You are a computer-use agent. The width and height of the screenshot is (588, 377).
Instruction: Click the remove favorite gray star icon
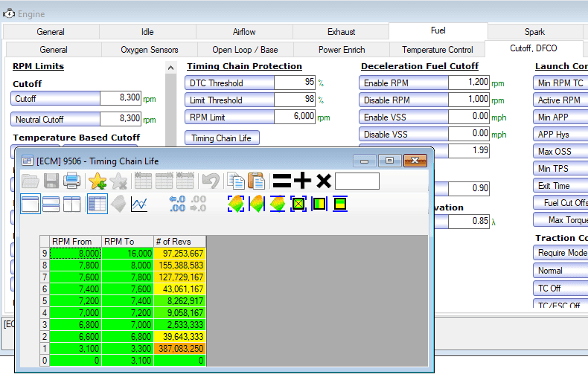coord(118,181)
